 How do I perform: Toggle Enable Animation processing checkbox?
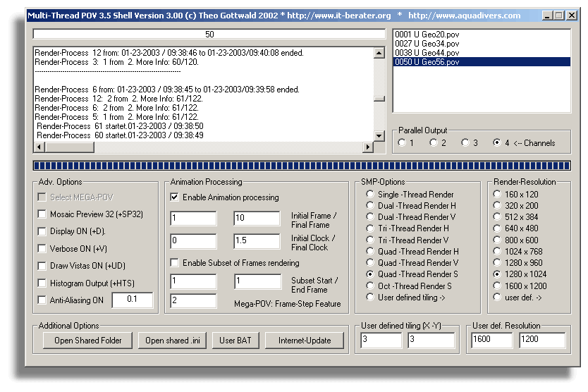tap(175, 198)
